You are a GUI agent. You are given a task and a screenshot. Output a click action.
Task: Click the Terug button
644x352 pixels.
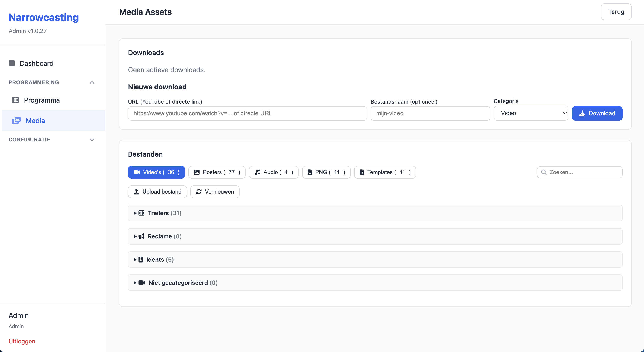(x=616, y=12)
